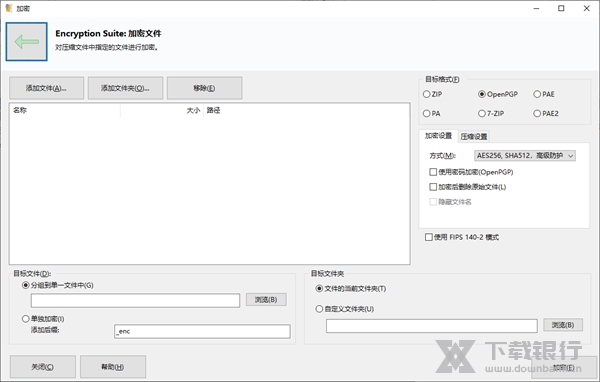Sort the file list by 名称 column
The height and width of the screenshot is (382, 600).
click(x=65, y=110)
